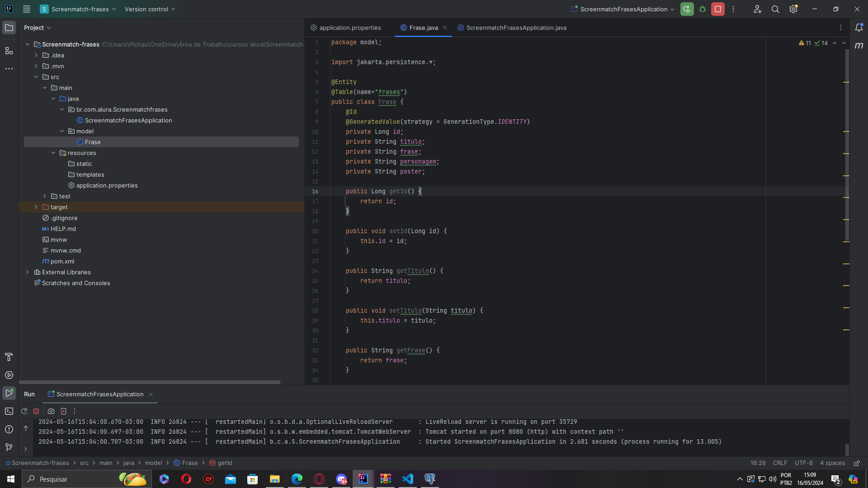Open IDE settings gear icon
This screenshot has width=868, height=488.
point(793,9)
